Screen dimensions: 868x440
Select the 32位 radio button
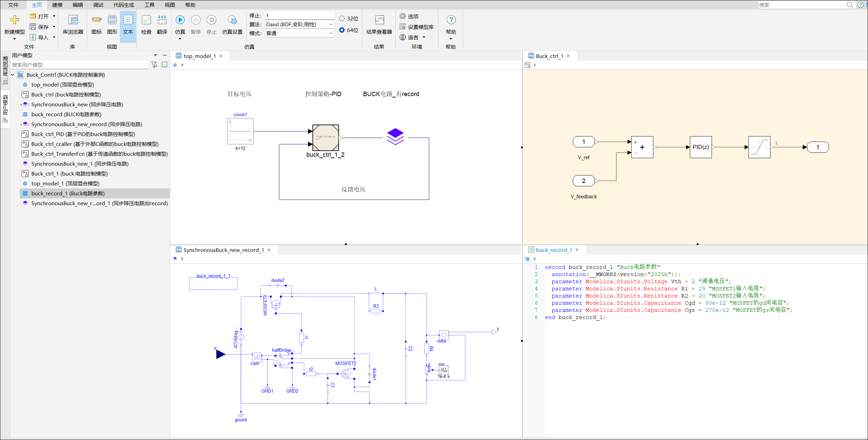(342, 18)
